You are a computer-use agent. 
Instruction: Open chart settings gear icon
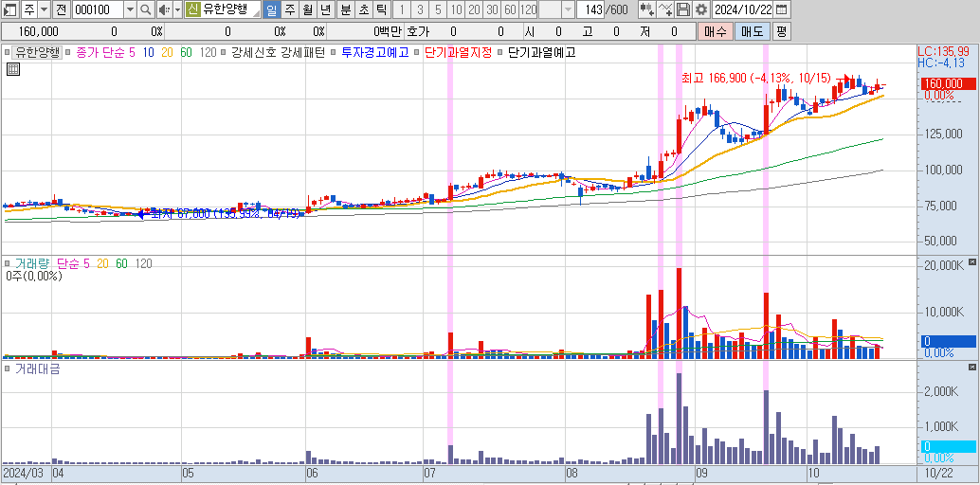(701, 9)
